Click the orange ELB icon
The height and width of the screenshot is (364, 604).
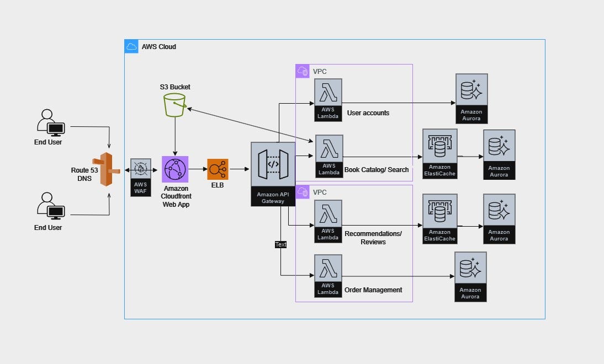coord(218,168)
